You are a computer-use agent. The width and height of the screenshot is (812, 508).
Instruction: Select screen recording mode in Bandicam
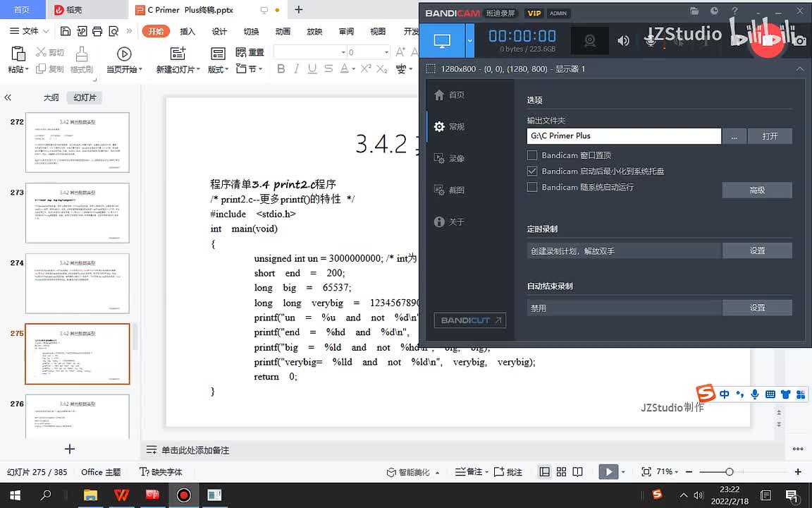(442, 41)
